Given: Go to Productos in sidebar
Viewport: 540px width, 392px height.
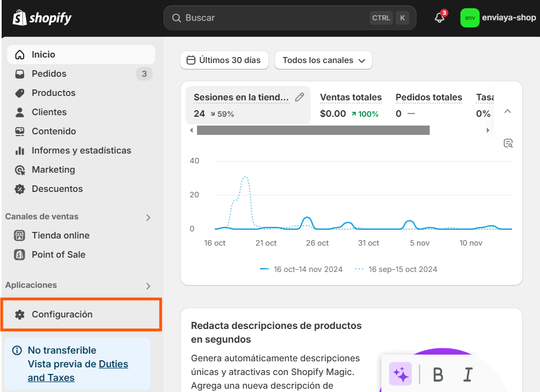Looking at the screenshot, I should coord(81,93).
